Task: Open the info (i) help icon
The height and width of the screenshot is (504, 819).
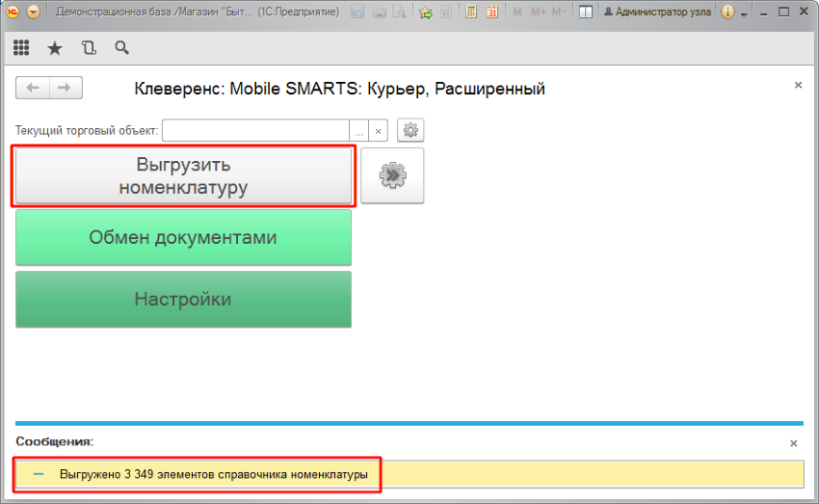Action: click(727, 12)
